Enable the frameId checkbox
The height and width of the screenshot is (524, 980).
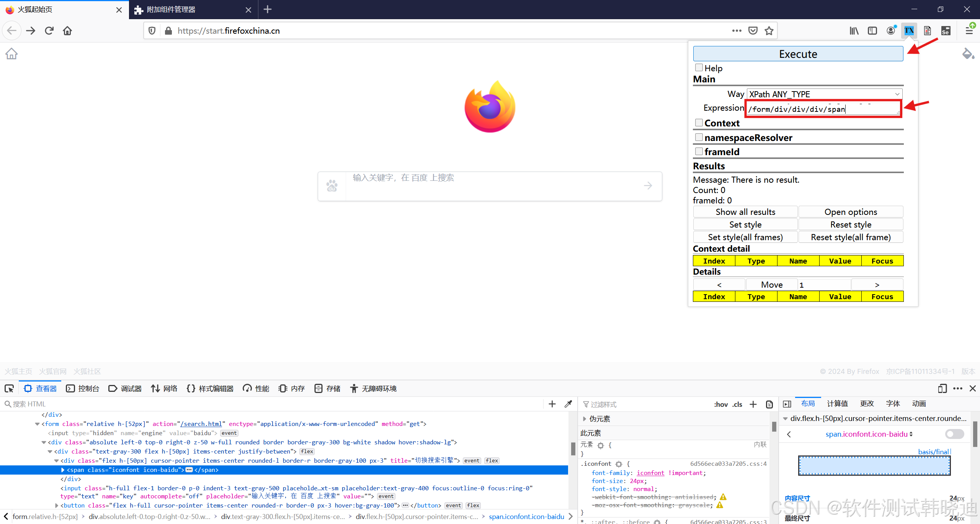(x=699, y=151)
